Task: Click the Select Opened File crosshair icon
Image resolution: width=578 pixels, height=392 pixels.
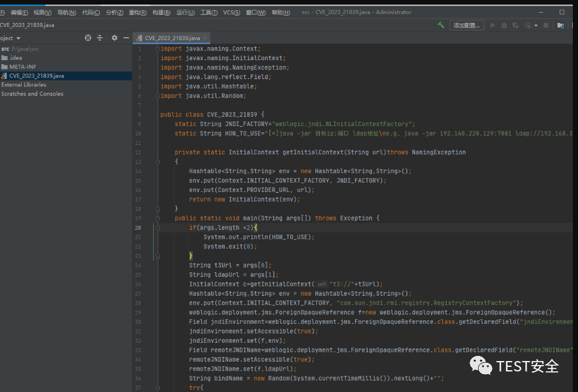Action: [88, 38]
